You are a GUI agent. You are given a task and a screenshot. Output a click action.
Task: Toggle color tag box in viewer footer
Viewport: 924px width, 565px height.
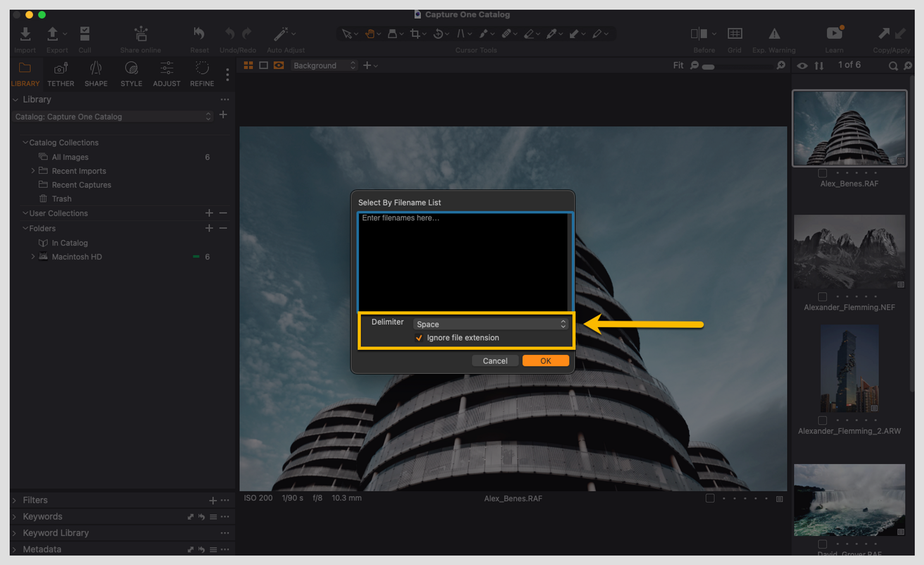pyautogui.click(x=710, y=498)
